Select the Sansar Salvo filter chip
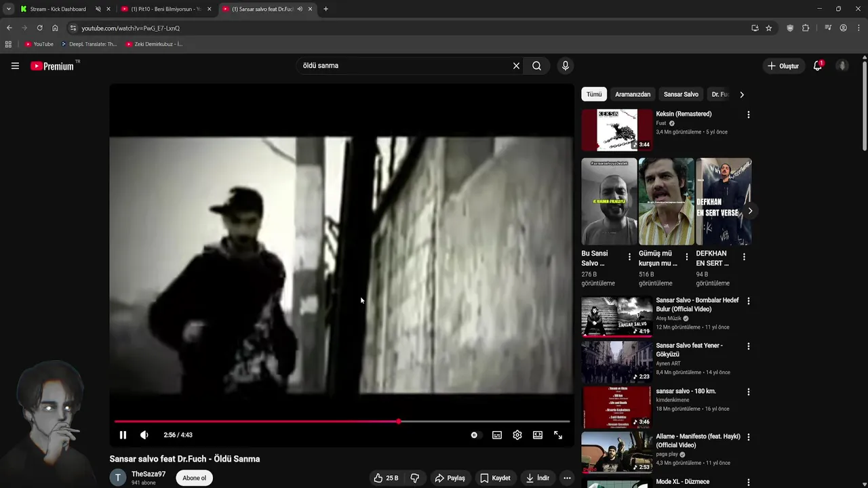 pos(681,94)
